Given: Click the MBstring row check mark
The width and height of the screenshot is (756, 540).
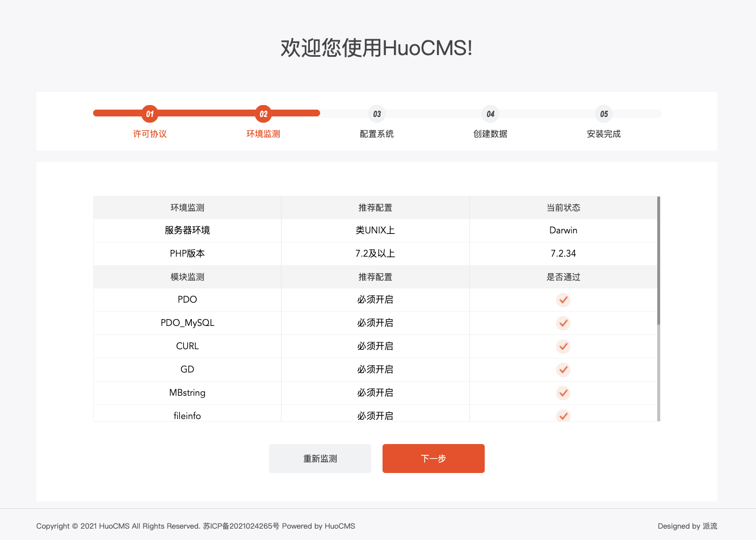Looking at the screenshot, I should [563, 393].
